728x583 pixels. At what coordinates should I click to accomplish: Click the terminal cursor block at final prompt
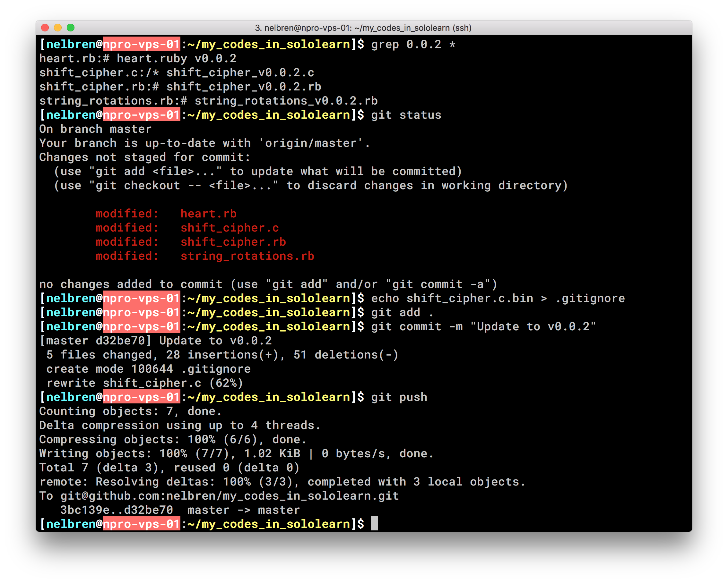pos(375,524)
